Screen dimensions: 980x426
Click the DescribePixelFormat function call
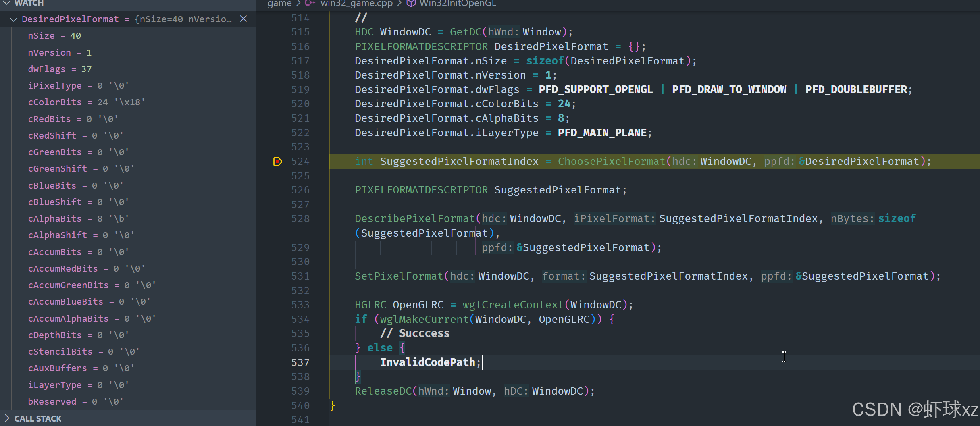coord(415,219)
